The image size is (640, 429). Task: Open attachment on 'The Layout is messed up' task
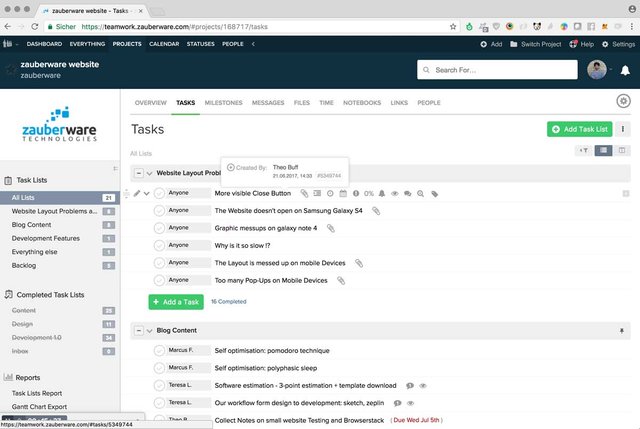pyautogui.click(x=359, y=263)
